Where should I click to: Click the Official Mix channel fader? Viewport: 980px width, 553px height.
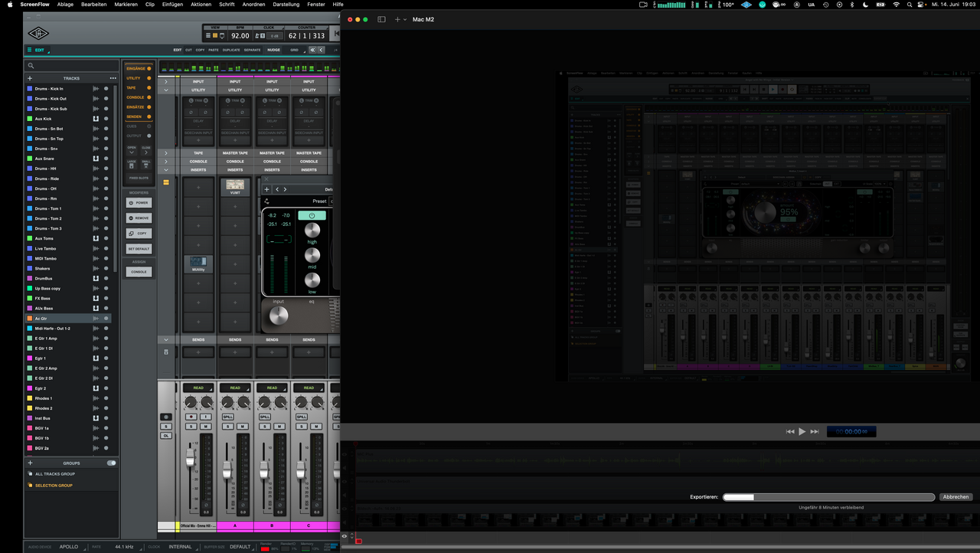tap(190, 457)
